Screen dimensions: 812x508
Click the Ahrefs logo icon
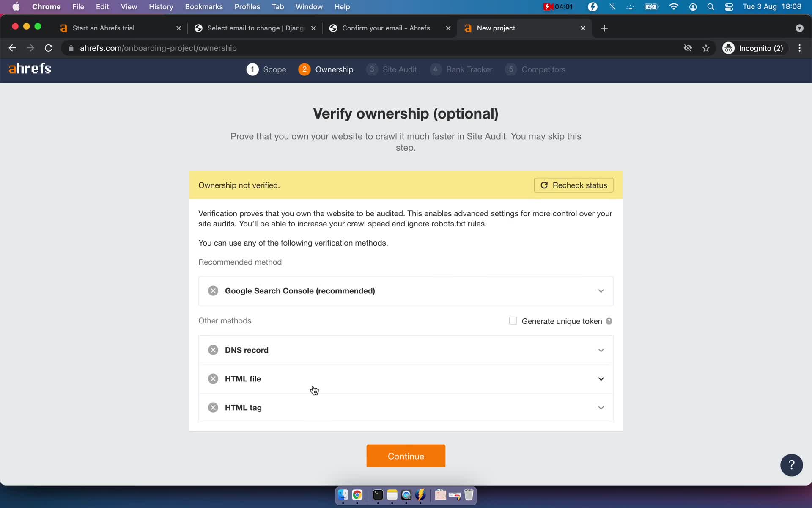point(29,69)
